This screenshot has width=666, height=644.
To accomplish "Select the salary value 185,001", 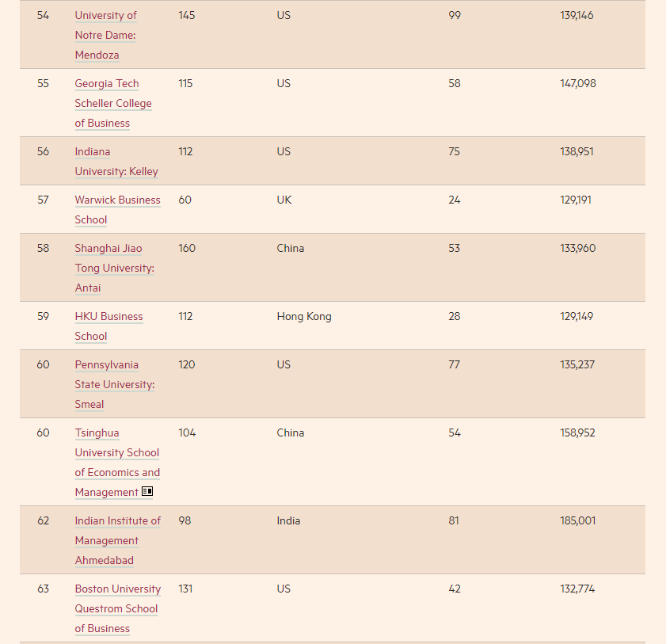I will point(577,520).
